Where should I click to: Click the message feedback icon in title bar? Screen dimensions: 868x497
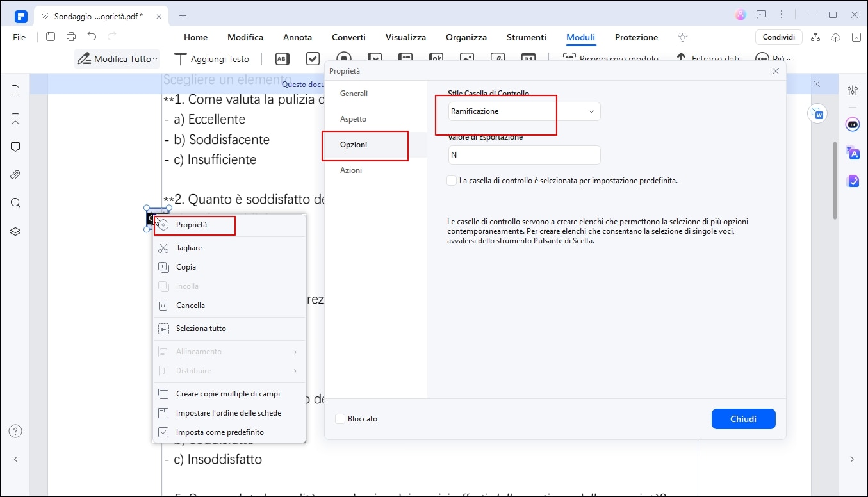(x=761, y=15)
